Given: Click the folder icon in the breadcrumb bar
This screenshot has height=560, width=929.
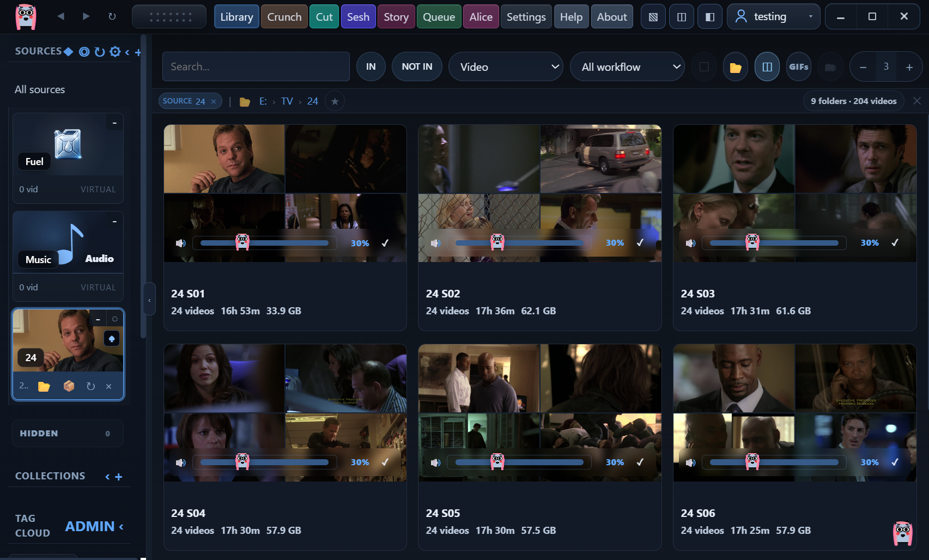Looking at the screenshot, I should tap(245, 102).
